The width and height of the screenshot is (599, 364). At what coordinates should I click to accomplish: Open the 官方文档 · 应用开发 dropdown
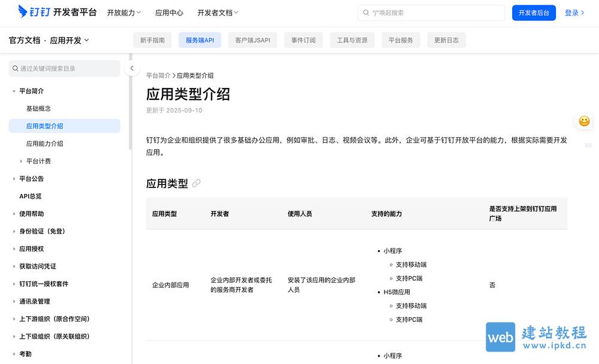pos(49,40)
